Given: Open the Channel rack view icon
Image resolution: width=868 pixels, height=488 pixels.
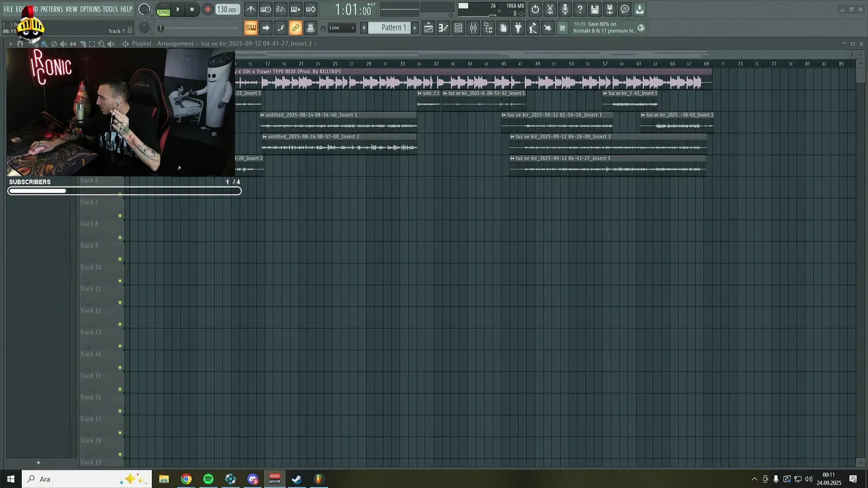Looking at the screenshot, I should [x=458, y=28].
